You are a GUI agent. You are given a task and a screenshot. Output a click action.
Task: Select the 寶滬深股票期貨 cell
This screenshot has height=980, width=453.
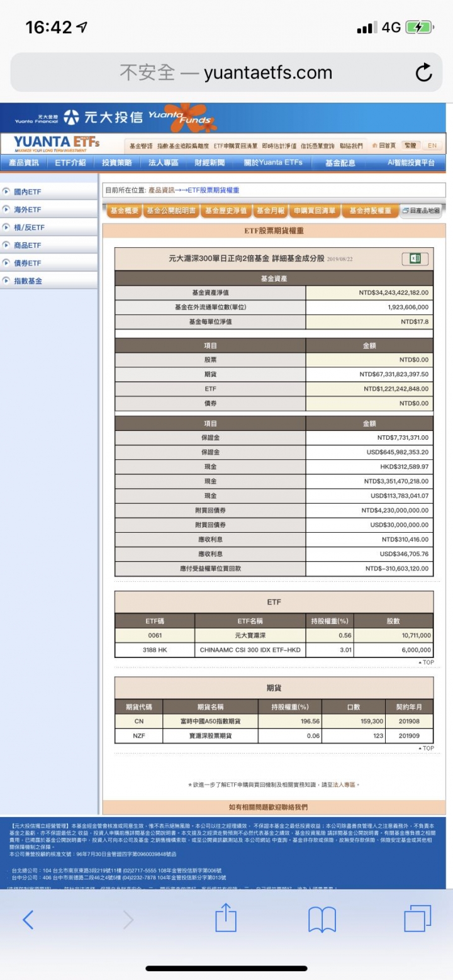(210, 736)
